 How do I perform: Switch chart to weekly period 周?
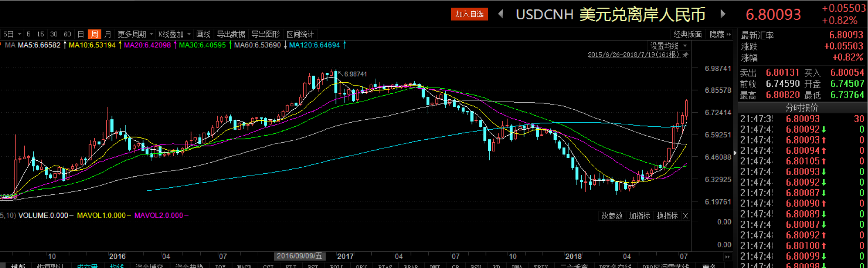tap(94, 34)
